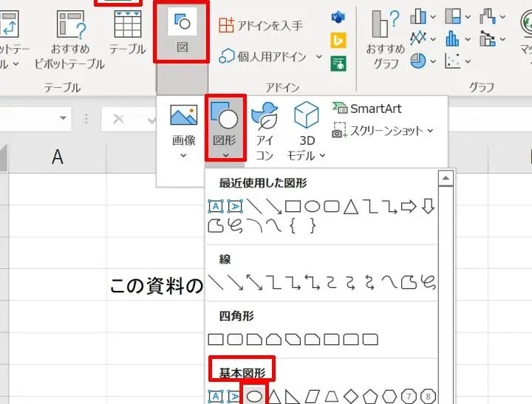Click the cell containing この資料の
The height and width of the screenshot is (404, 532).
155,284
